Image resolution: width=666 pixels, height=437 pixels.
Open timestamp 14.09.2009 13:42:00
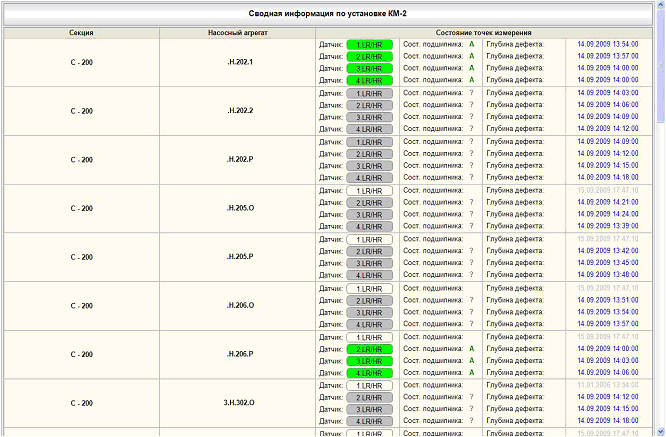608,251
